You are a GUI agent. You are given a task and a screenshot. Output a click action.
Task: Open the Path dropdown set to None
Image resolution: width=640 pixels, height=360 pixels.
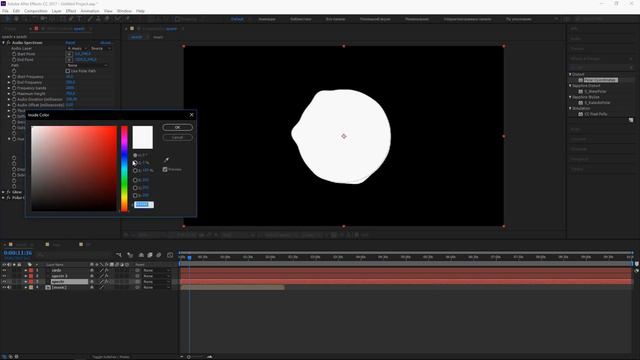(x=87, y=65)
